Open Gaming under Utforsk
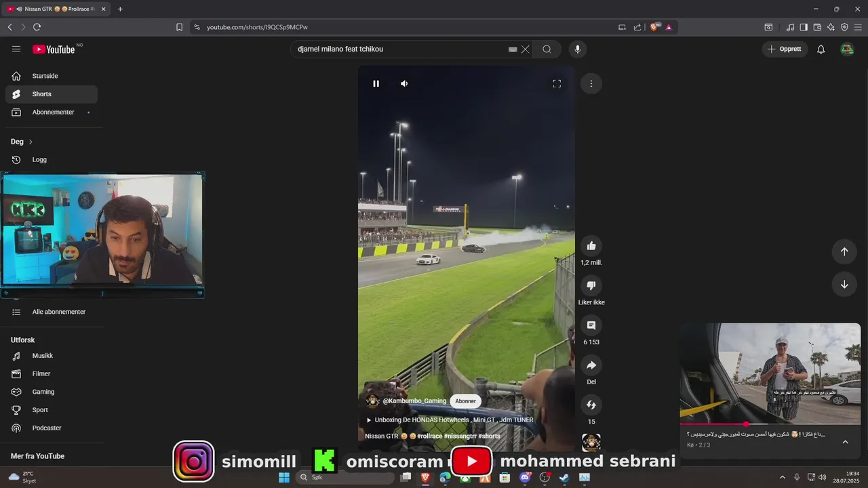This screenshot has height=488, width=868. 52,392
